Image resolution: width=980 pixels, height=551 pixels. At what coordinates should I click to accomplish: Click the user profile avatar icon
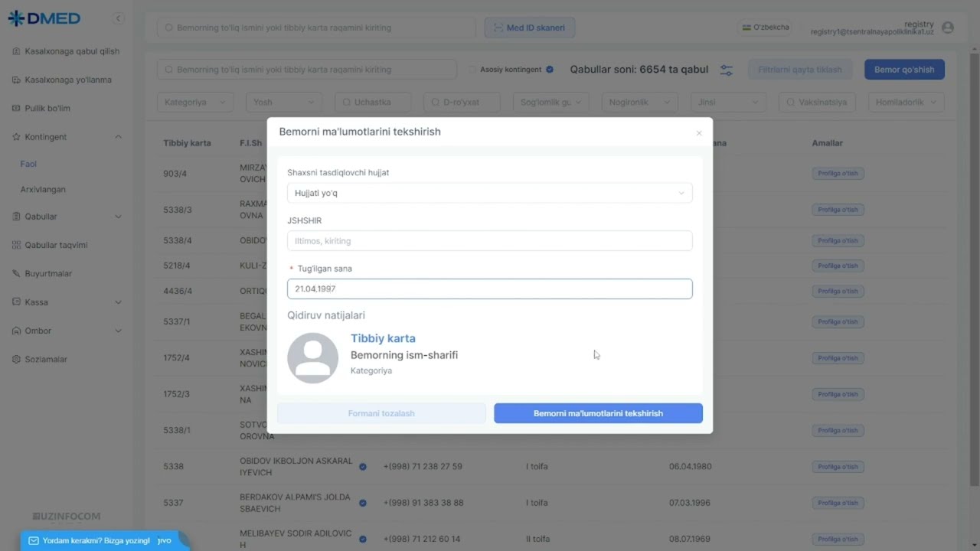point(948,28)
